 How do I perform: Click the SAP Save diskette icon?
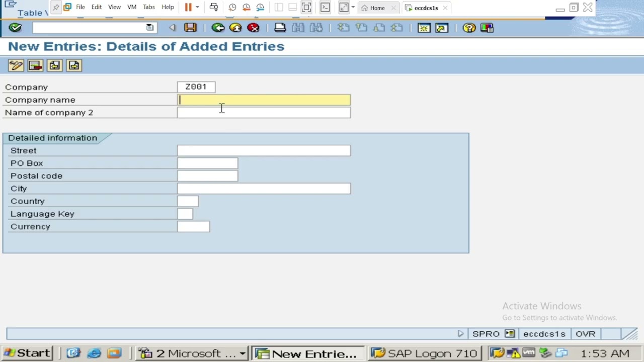[x=190, y=28]
